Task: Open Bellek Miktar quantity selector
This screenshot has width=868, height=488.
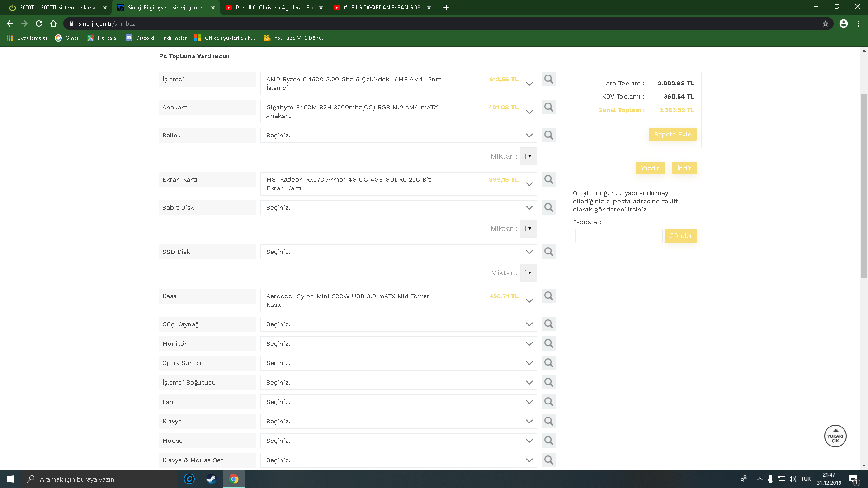Action: click(x=528, y=156)
